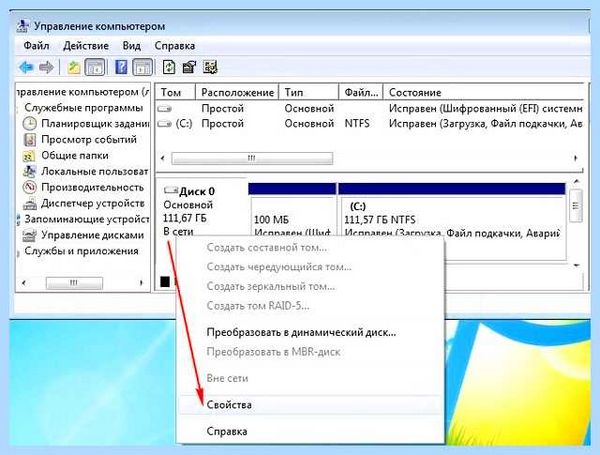The height and width of the screenshot is (455, 600).
Task: Select Запоминающие устройства tree node
Action: (86, 219)
